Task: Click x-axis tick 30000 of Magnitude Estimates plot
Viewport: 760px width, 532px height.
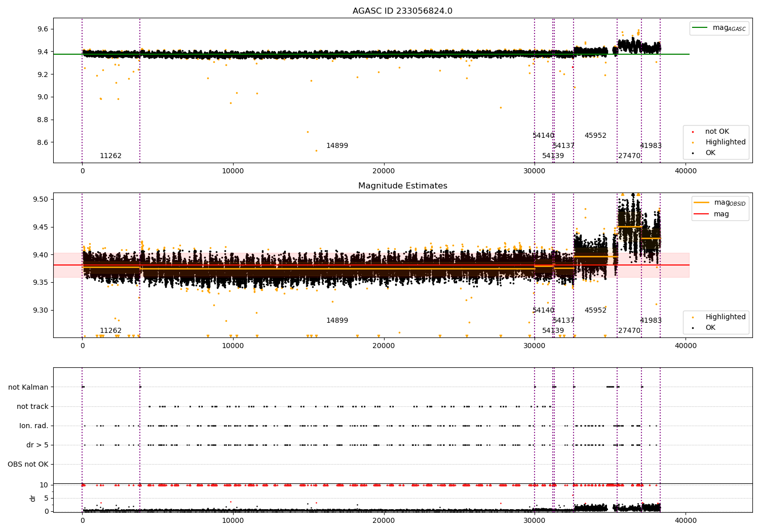Action: click(x=535, y=346)
